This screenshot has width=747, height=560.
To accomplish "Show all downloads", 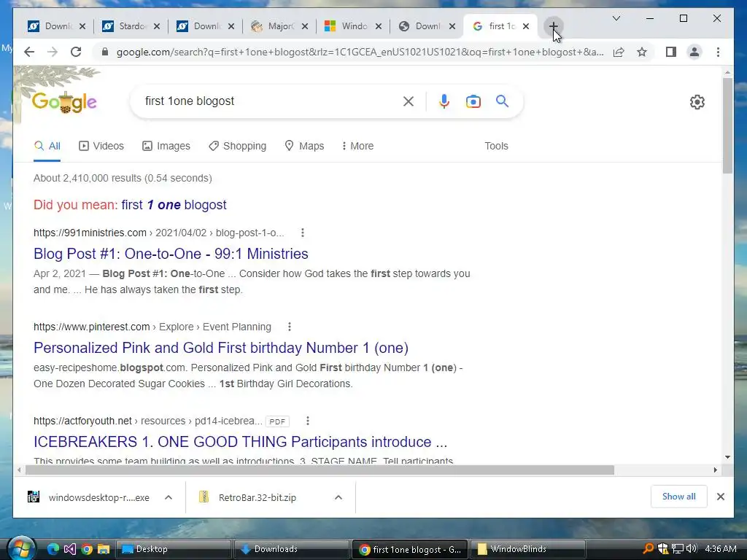I will [x=679, y=497].
